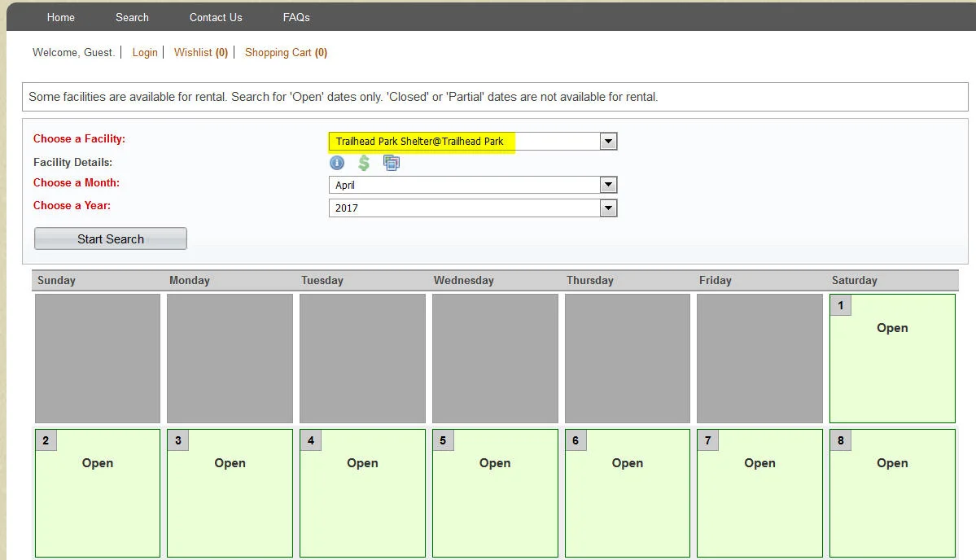Expand the month dropdown arrow

(608, 185)
